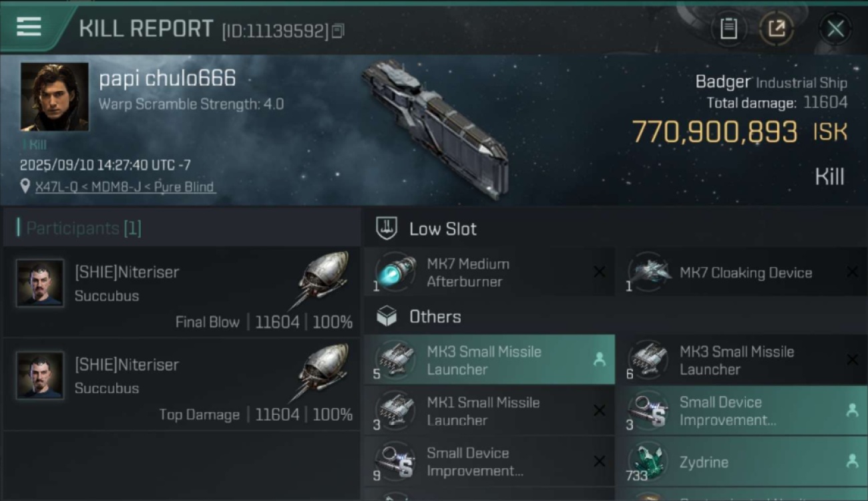Viewport: 868px width, 501px height.
Task: Select the Participants tab
Action: pyautogui.click(x=83, y=228)
